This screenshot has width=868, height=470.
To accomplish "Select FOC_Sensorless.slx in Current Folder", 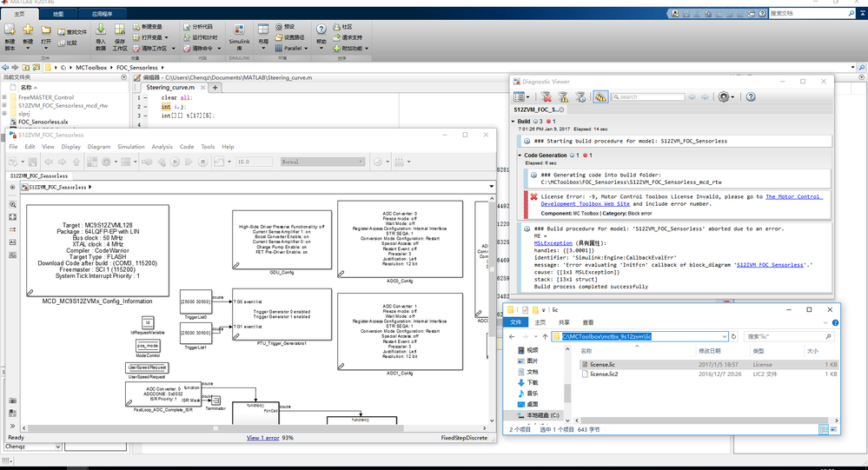I will 43,122.
